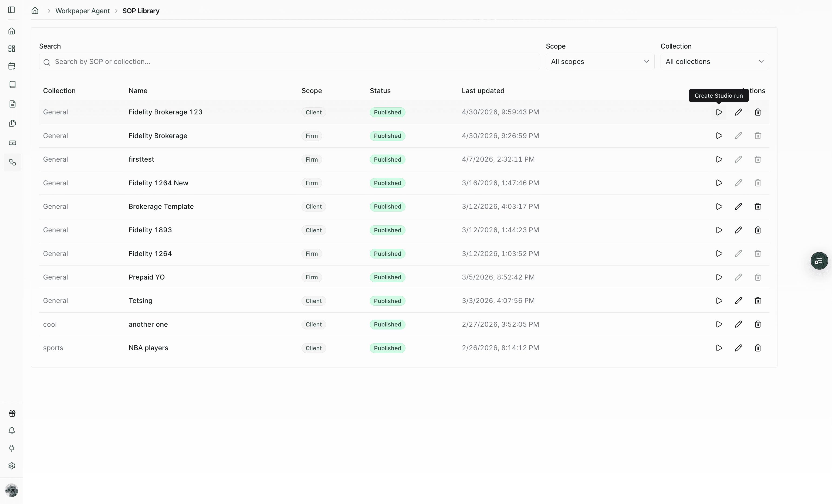Open the floating assistant button at right edge
Screen dimensions: 832x504
point(819,261)
